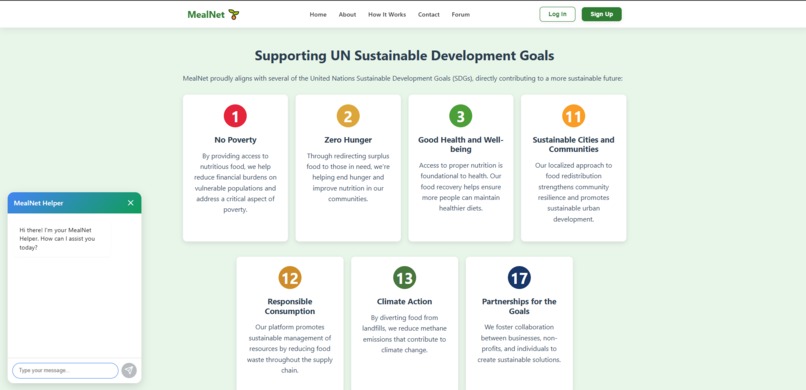This screenshot has height=390, width=806.
Task: Click the Climate Action card title
Action: coord(405,302)
